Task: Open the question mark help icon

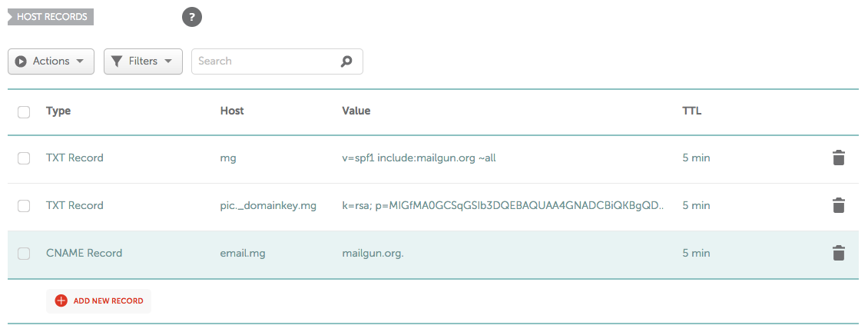Action: pos(191,17)
